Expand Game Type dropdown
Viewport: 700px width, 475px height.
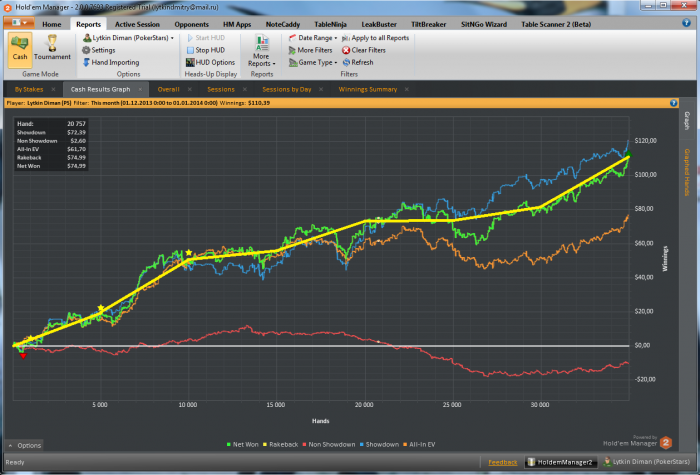point(312,62)
